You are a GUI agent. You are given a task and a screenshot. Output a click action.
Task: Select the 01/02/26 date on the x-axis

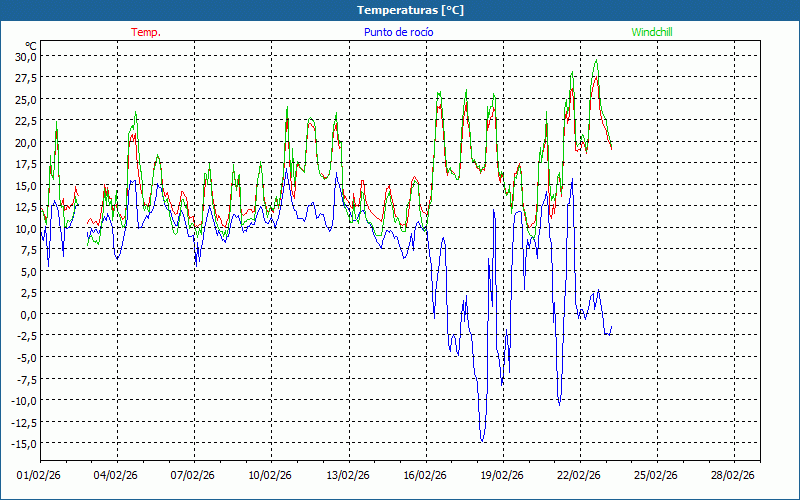coord(39,476)
